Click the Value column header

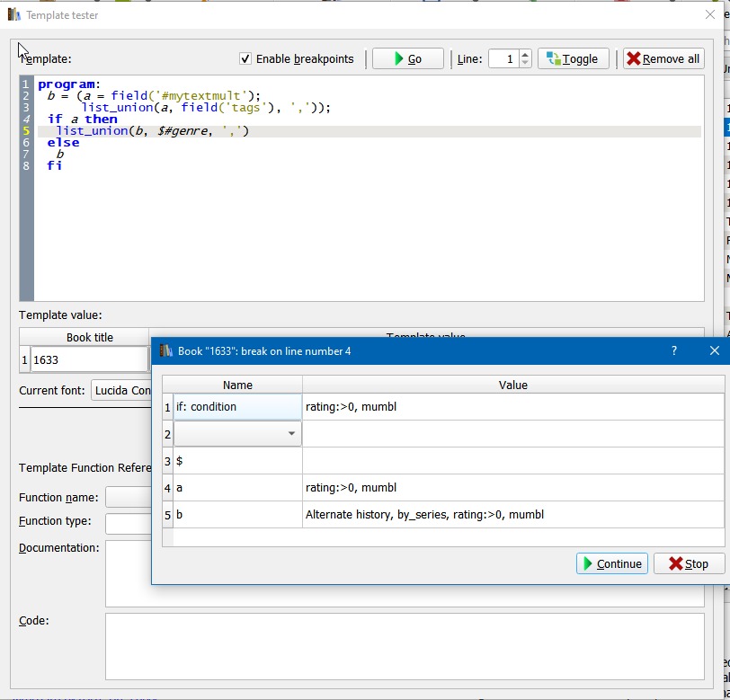(512, 385)
